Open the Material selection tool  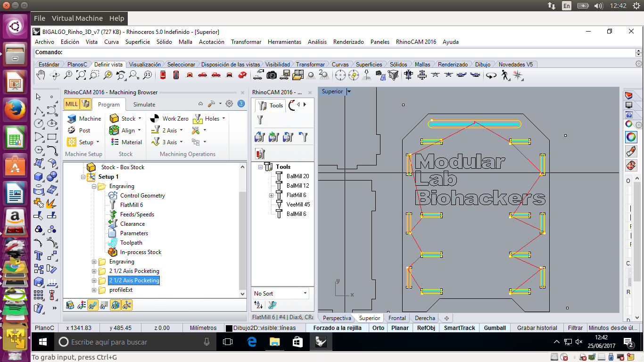pyautogui.click(x=115, y=142)
